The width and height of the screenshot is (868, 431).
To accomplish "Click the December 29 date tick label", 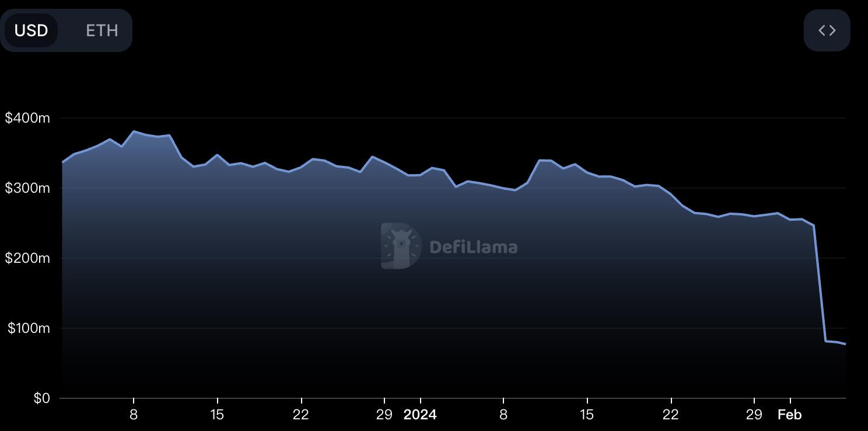I will point(384,415).
